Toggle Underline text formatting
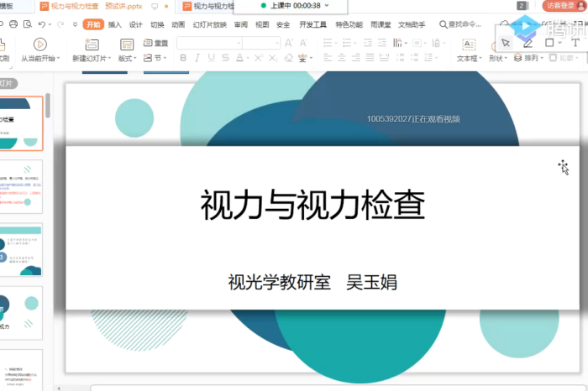This screenshot has height=391, width=588. tap(210, 59)
